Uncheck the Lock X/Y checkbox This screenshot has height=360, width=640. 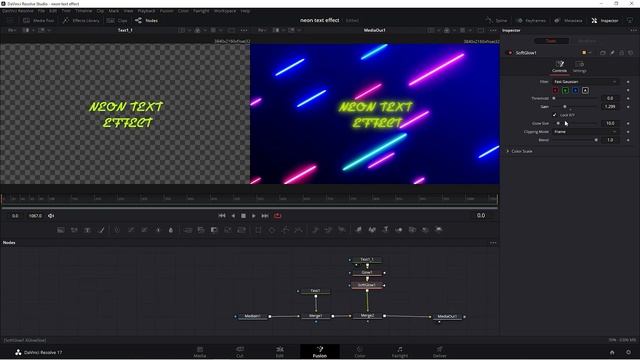[x=554, y=115]
